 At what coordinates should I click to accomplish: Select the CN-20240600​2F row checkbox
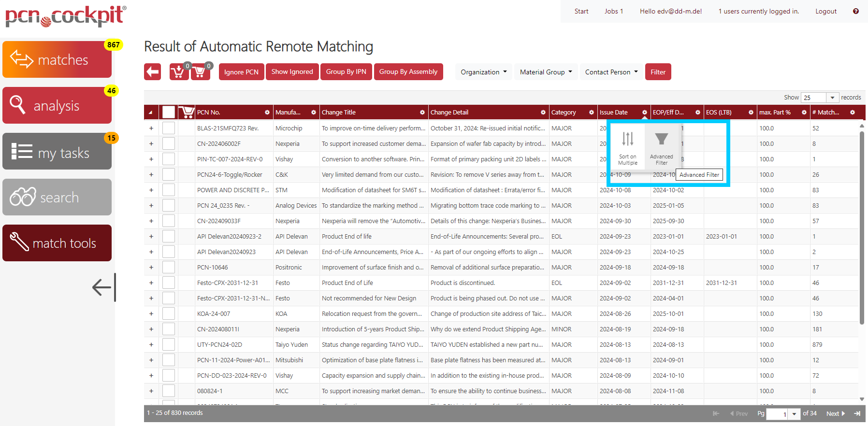pos(168,144)
